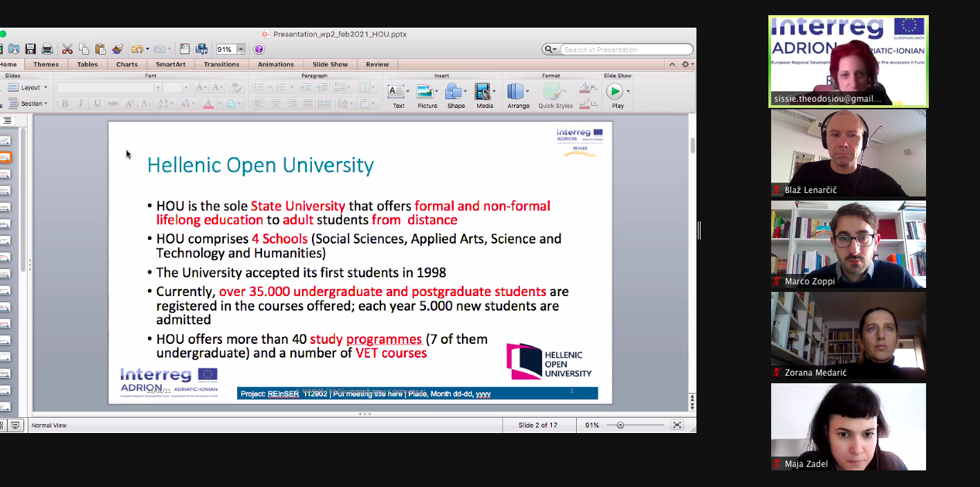Click the Search in Presentation field
980x487 pixels.
(627, 49)
